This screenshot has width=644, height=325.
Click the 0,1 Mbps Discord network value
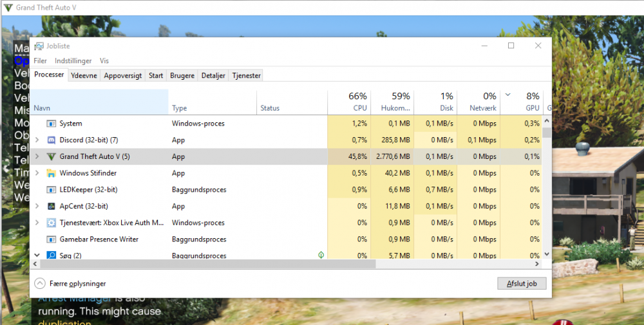click(482, 140)
